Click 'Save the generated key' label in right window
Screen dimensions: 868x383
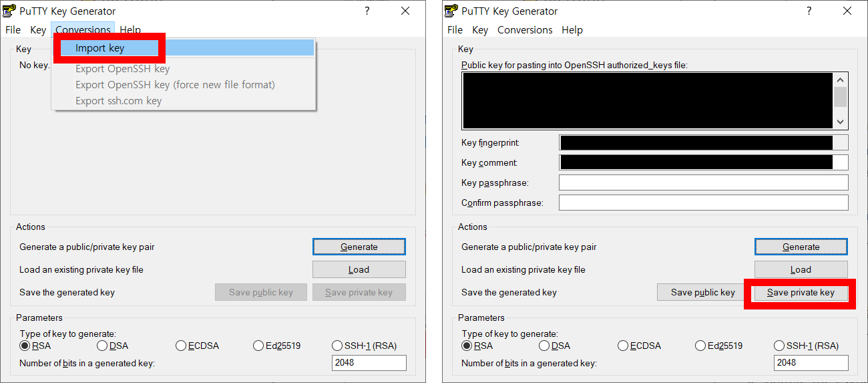click(x=509, y=292)
